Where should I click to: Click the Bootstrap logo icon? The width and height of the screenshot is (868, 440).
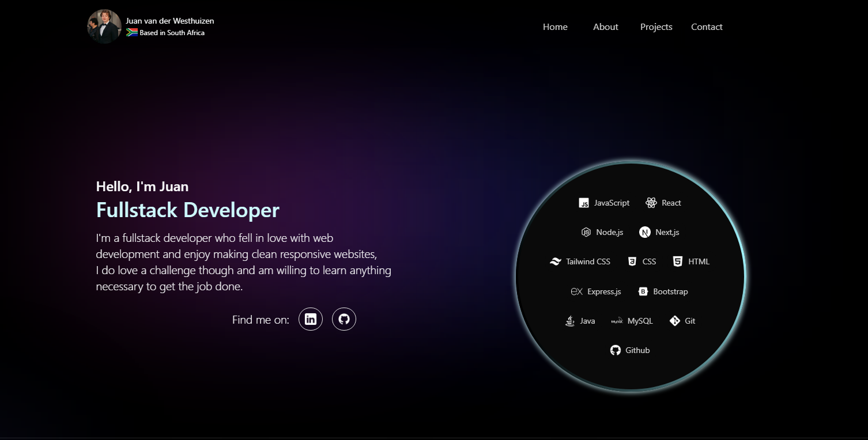643,291
